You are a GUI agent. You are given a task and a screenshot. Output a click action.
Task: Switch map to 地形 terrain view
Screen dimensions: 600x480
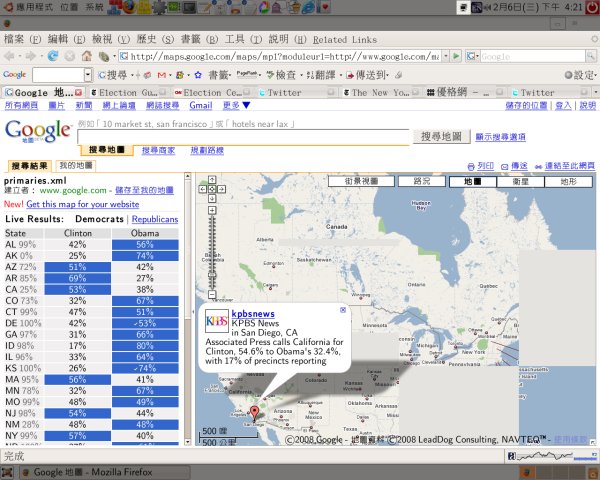point(568,181)
